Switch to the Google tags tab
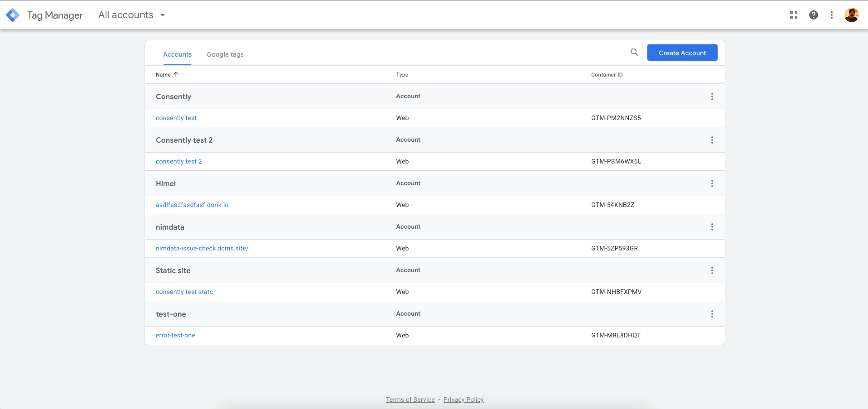868x409 pixels. [x=225, y=54]
